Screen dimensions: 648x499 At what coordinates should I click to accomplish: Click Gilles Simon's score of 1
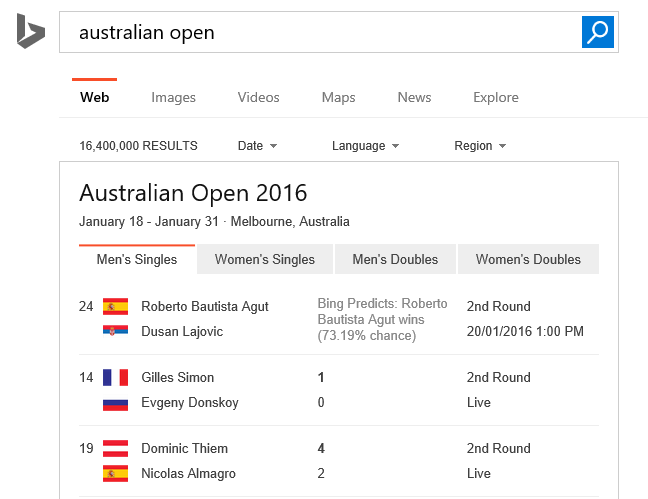(x=321, y=377)
